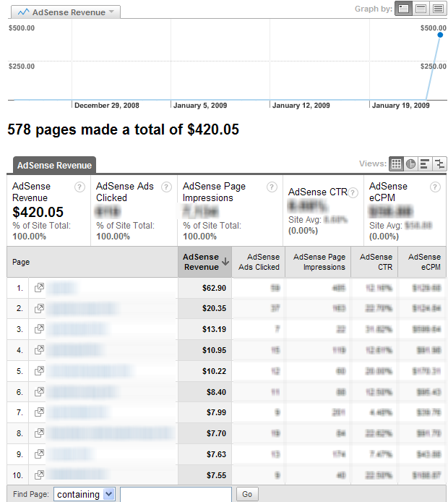Click the December 29, 2008 axis label

pyautogui.click(x=107, y=106)
